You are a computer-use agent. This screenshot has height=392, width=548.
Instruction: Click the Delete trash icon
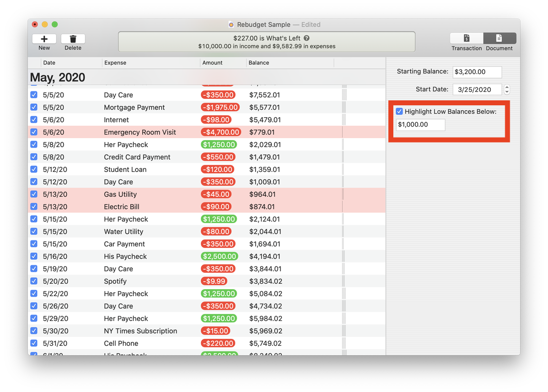coord(73,39)
